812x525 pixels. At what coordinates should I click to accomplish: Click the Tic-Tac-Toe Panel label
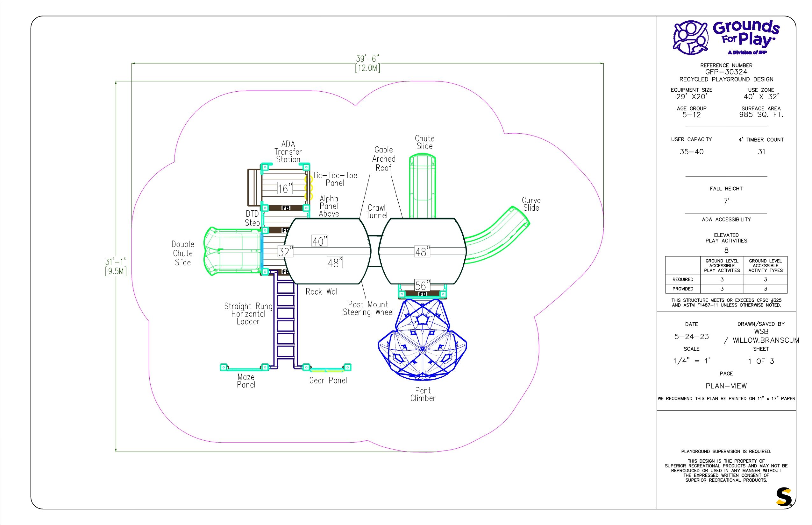[x=335, y=179]
